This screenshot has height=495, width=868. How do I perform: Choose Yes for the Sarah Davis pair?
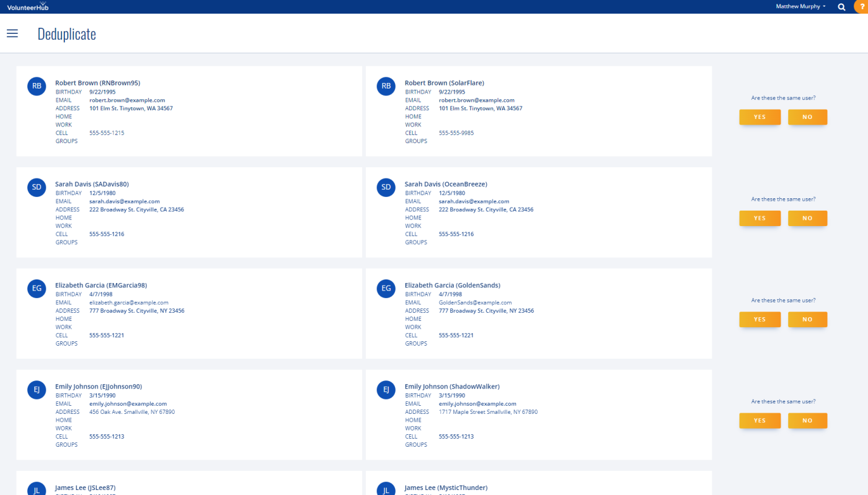[759, 218]
